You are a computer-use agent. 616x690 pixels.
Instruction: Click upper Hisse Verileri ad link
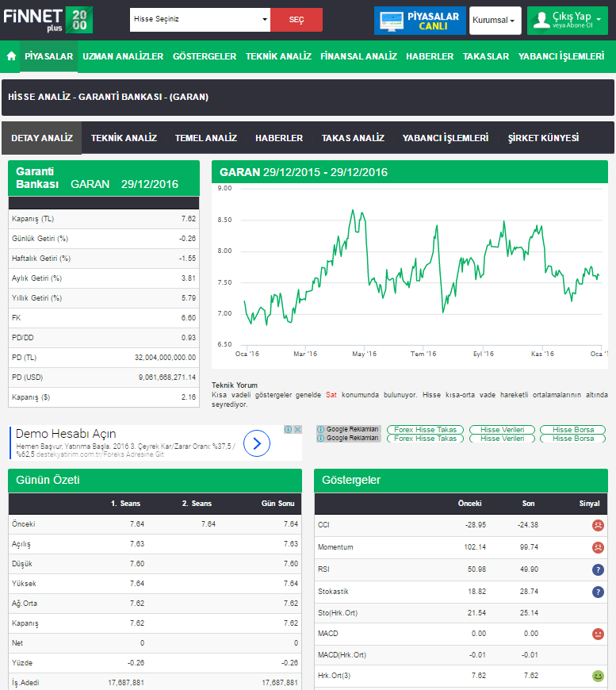(502, 430)
